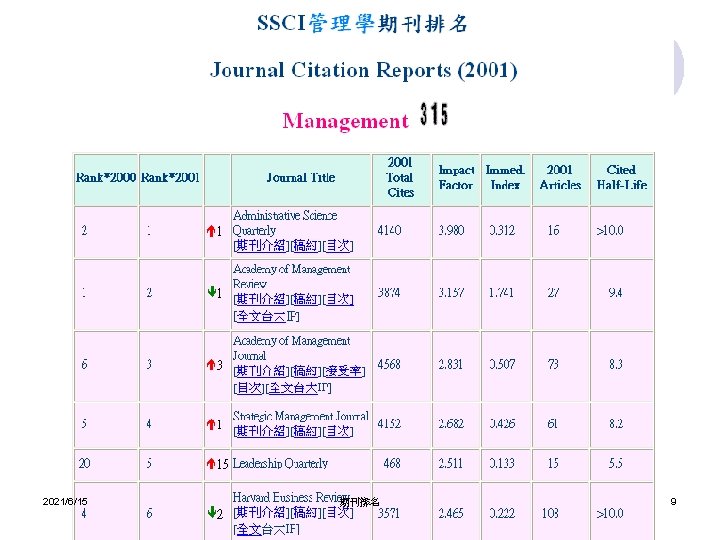Open 目次 link for Academy of Management Journal

[249, 388]
